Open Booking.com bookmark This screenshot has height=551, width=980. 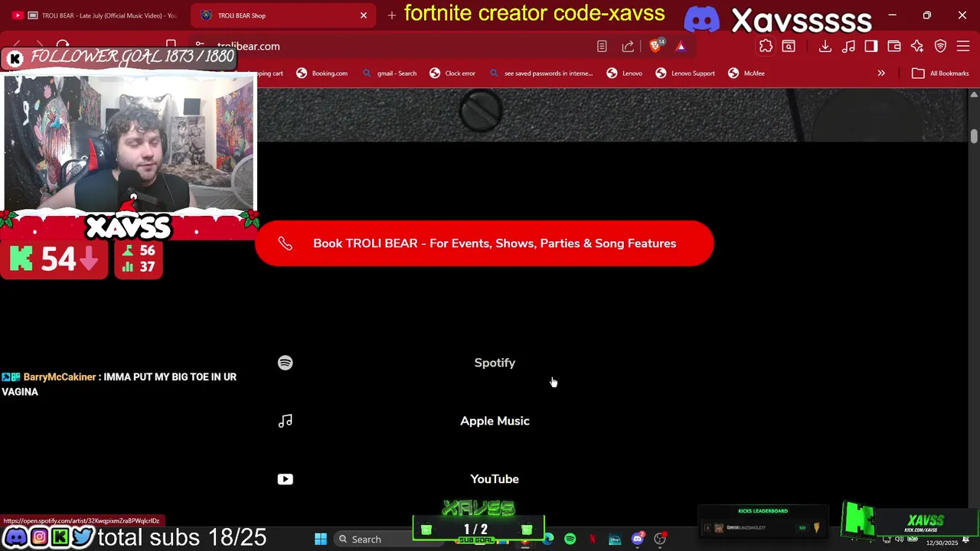(x=322, y=73)
